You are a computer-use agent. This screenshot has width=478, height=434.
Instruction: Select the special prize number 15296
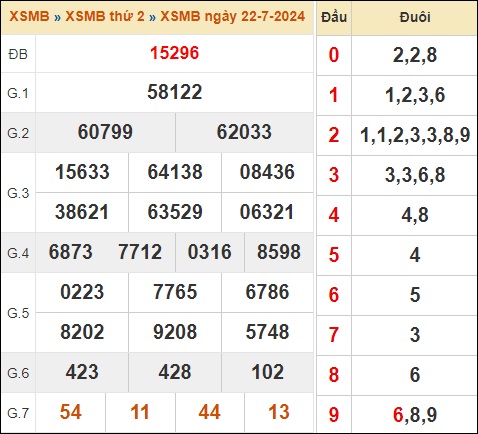pos(174,53)
